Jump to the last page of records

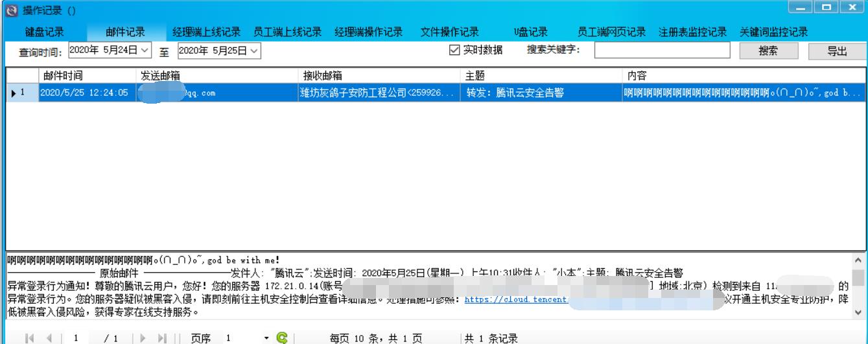pyautogui.click(x=162, y=338)
